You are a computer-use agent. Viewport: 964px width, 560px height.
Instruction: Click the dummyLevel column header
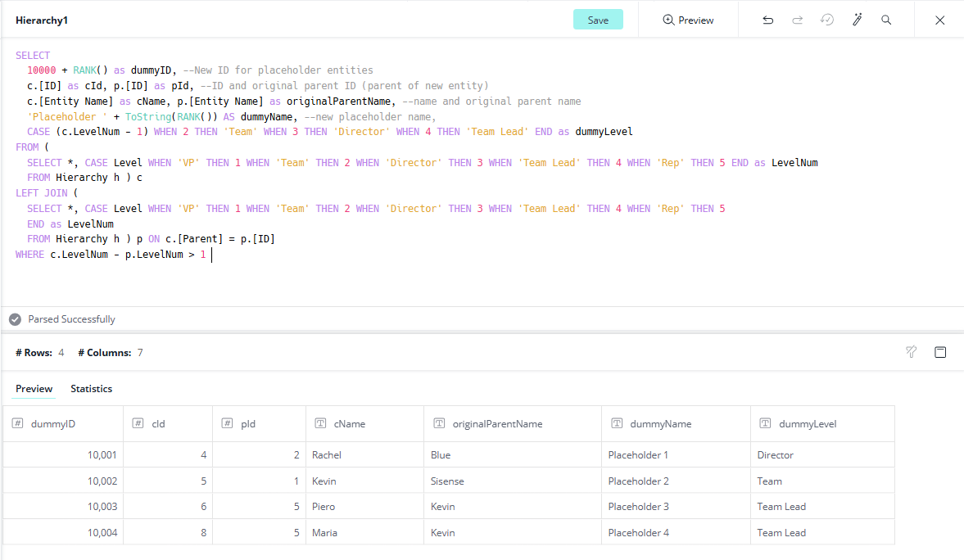click(807, 424)
